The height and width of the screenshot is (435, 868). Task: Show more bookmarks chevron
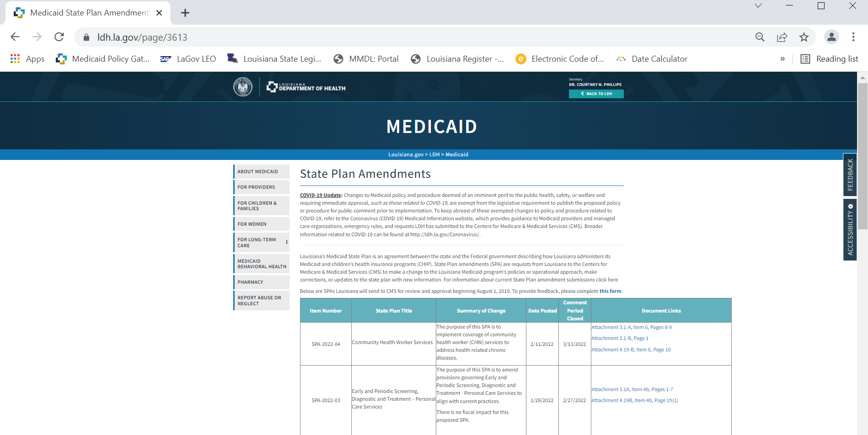(782, 59)
